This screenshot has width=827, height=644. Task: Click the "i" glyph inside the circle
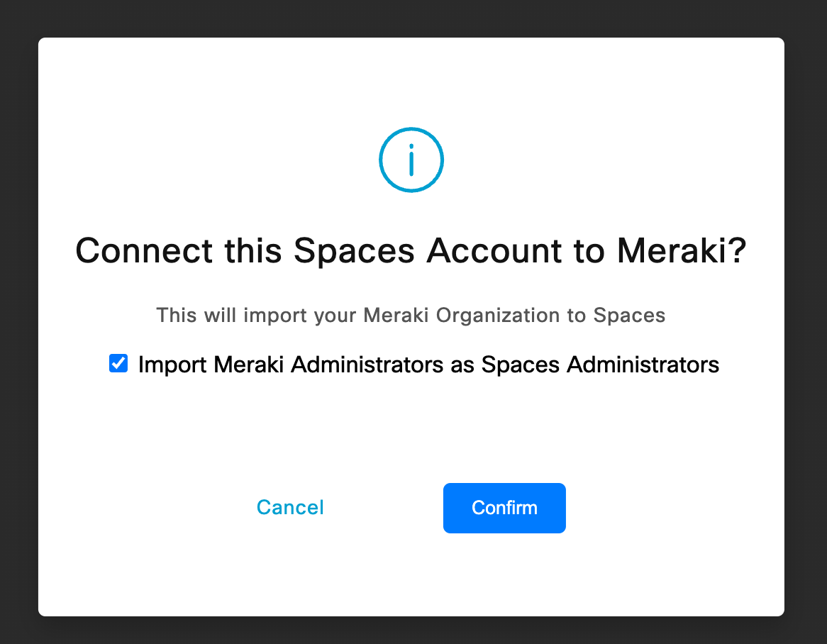(411, 161)
